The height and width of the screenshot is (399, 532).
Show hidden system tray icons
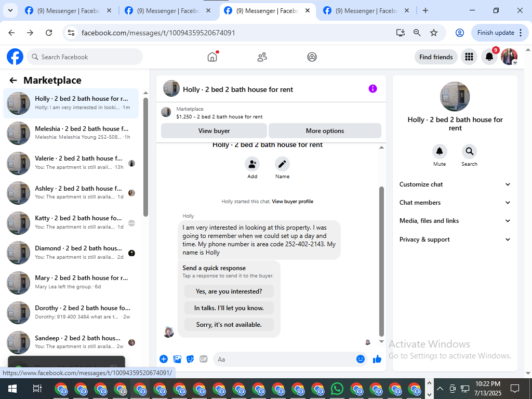[x=440, y=389]
